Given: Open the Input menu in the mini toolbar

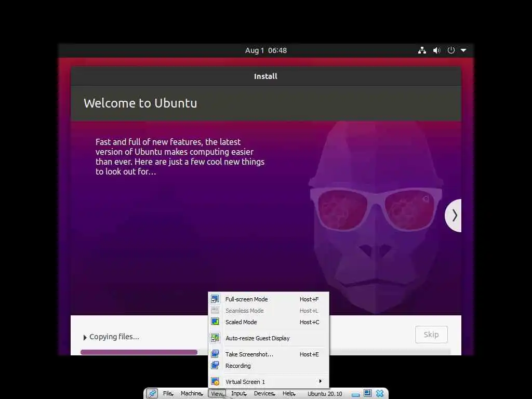Looking at the screenshot, I should 239,393.
